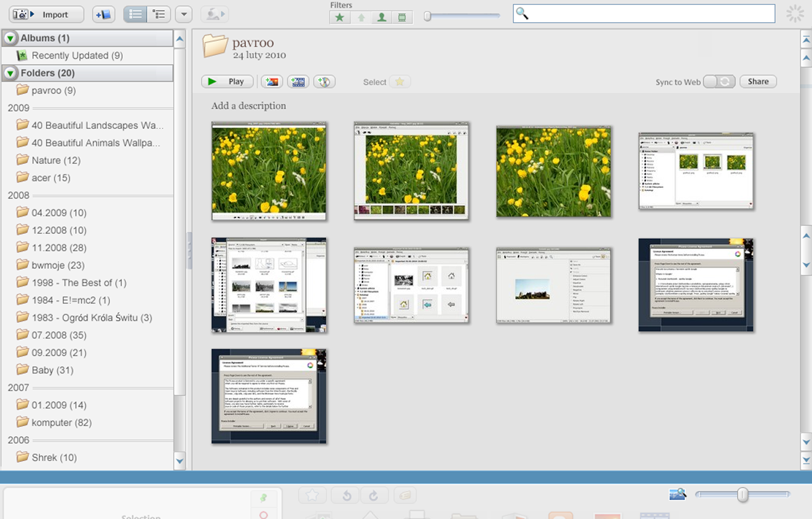812x519 pixels.
Task: Click the pavroo folder title
Action: (x=253, y=43)
